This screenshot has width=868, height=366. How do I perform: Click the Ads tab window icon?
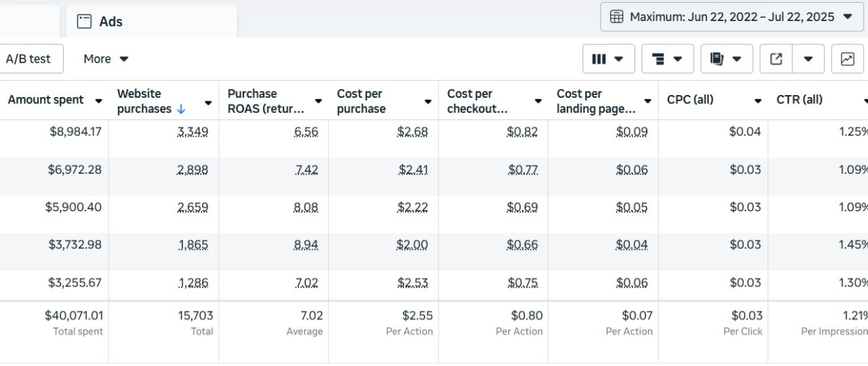(84, 22)
